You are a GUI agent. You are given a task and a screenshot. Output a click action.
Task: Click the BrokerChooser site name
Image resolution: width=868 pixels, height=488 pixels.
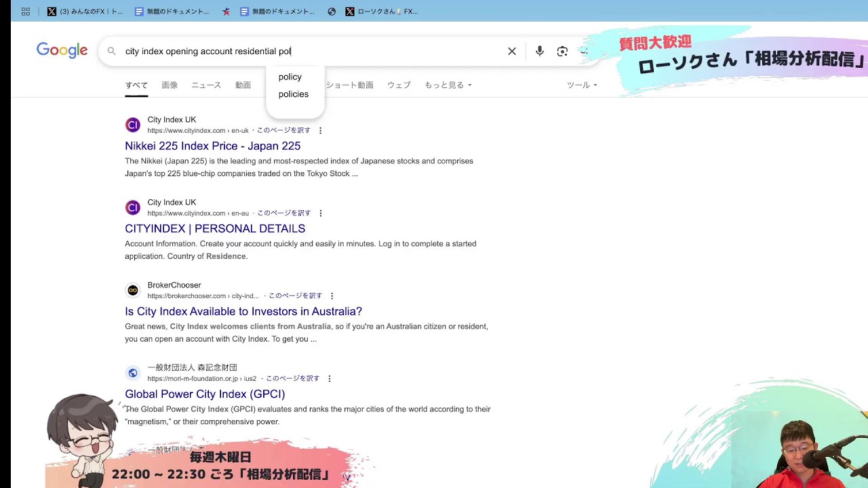[x=174, y=285]
